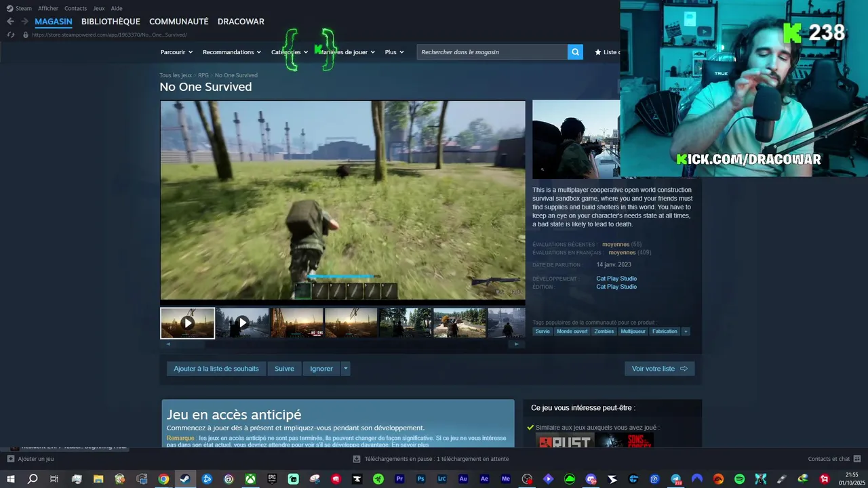The image size is (868, 488).
Task: Click the RPG breadcrumb link
Action: point(203,75)
